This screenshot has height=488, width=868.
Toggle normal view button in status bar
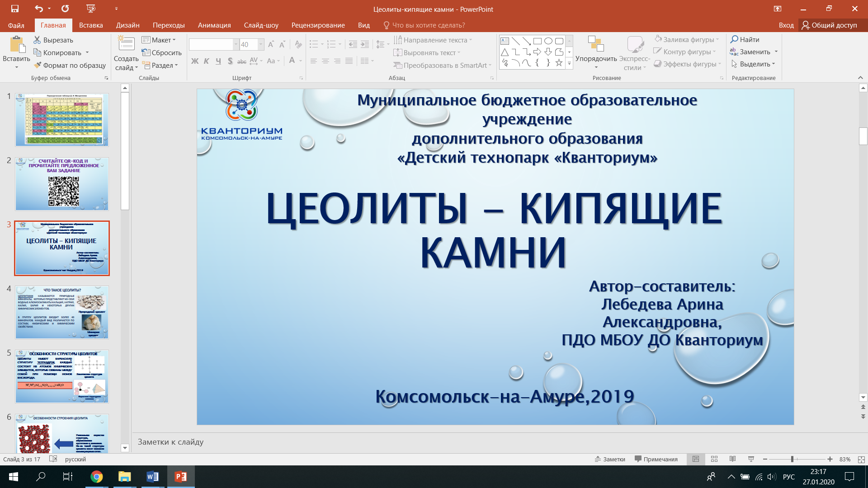[x=696, y=459]
